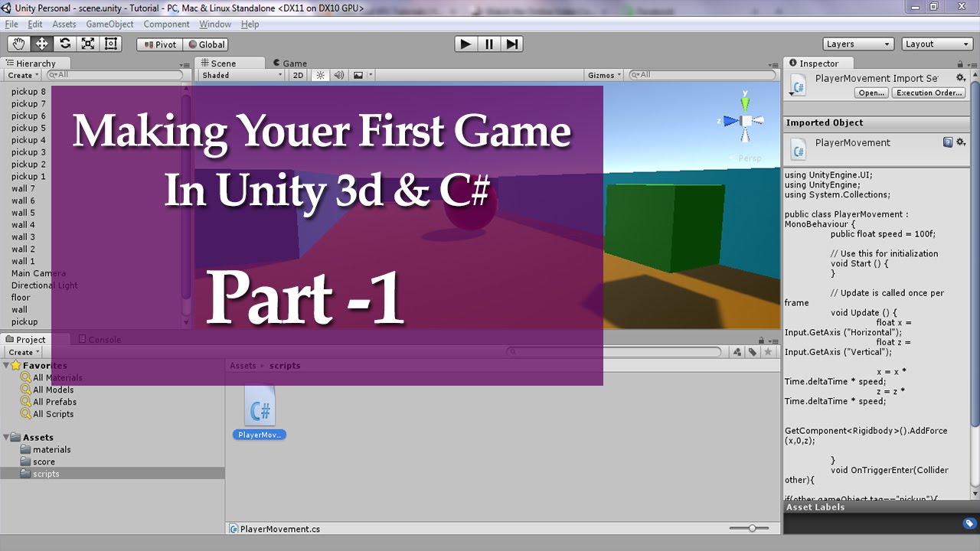The image size is (980, 551).
Task: Click Open button in Inspector
Action: point(872,93)
